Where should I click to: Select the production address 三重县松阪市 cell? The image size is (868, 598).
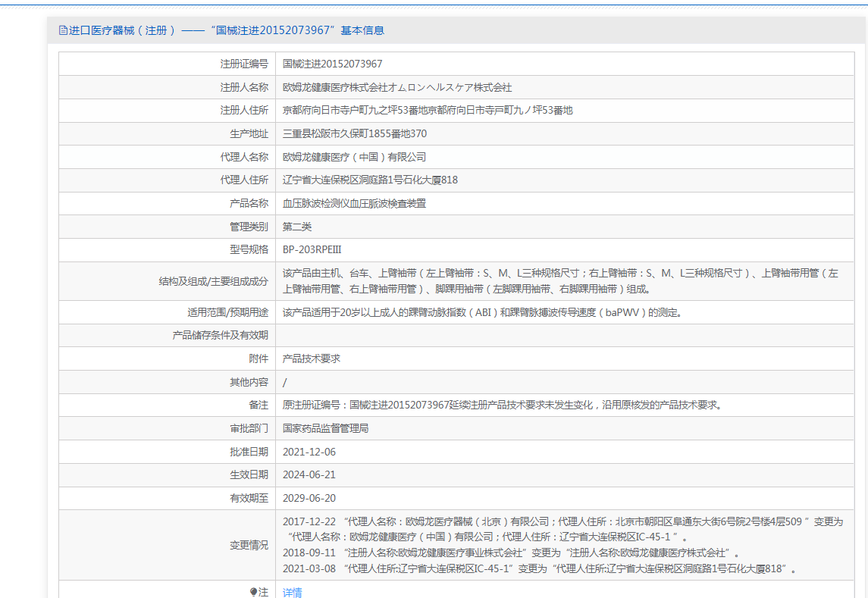click(354, 134)
